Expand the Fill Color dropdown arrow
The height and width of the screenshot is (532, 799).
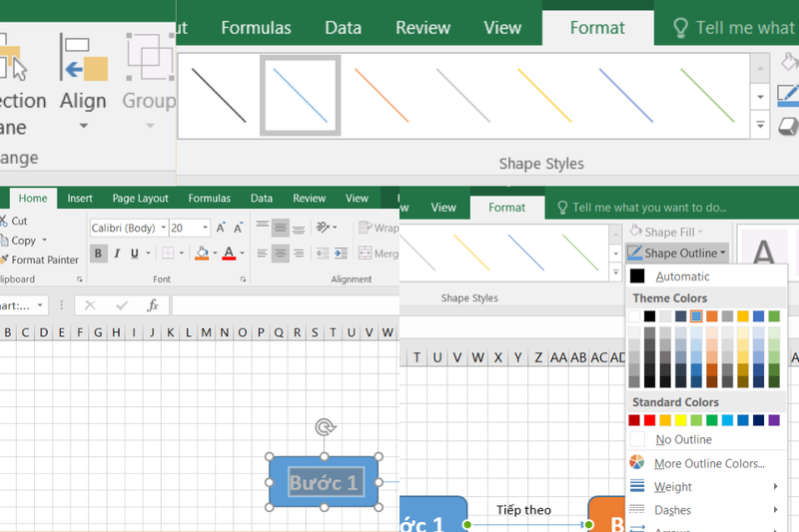215,253
